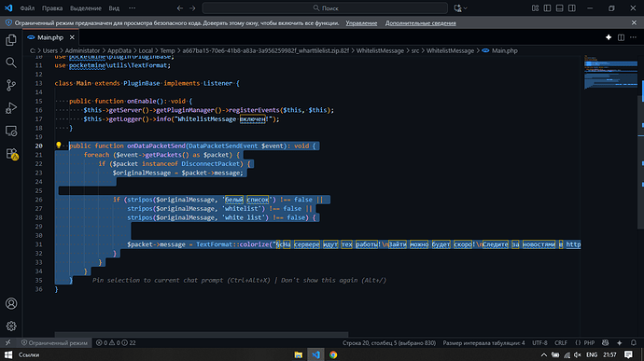Click the Ссылки taskbar toolbar label
Screen dimensions: 644x361
[29, 354]
